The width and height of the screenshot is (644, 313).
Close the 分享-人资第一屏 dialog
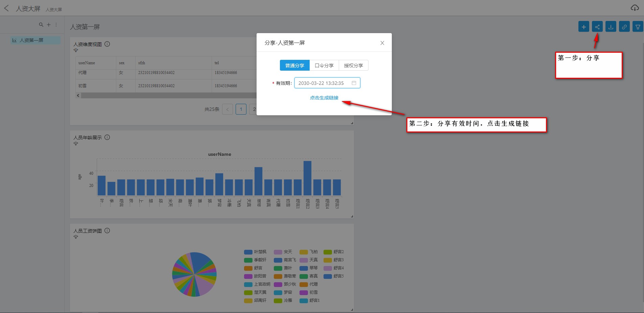[x=382, y=43]
